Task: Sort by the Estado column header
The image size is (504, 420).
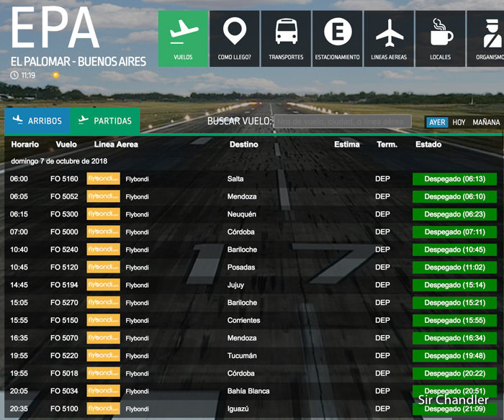Action: pyautogui.click(x=428, y=145)
